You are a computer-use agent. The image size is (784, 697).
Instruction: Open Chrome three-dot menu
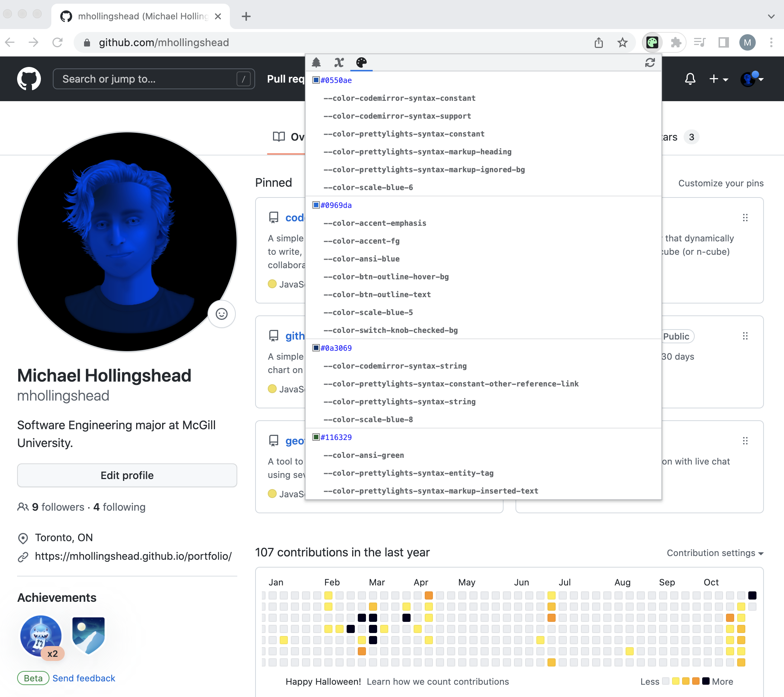coord(771,42)
